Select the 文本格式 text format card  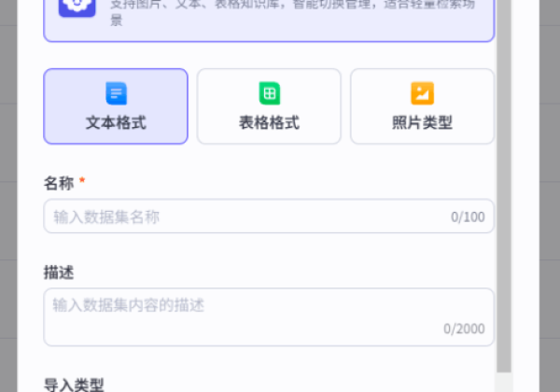pos(116,106)
